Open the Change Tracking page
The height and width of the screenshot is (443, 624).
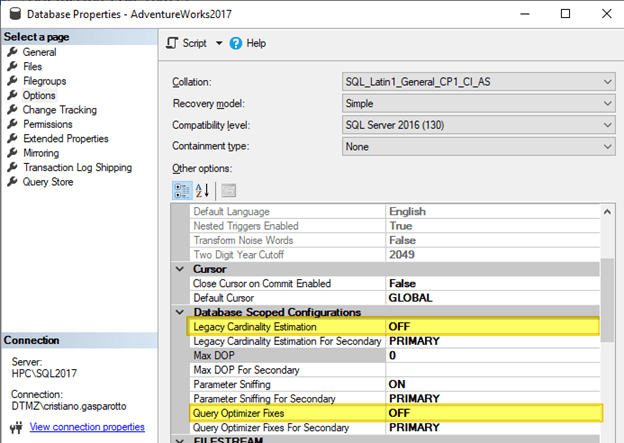pyautogui.click(x=60, y=110)
